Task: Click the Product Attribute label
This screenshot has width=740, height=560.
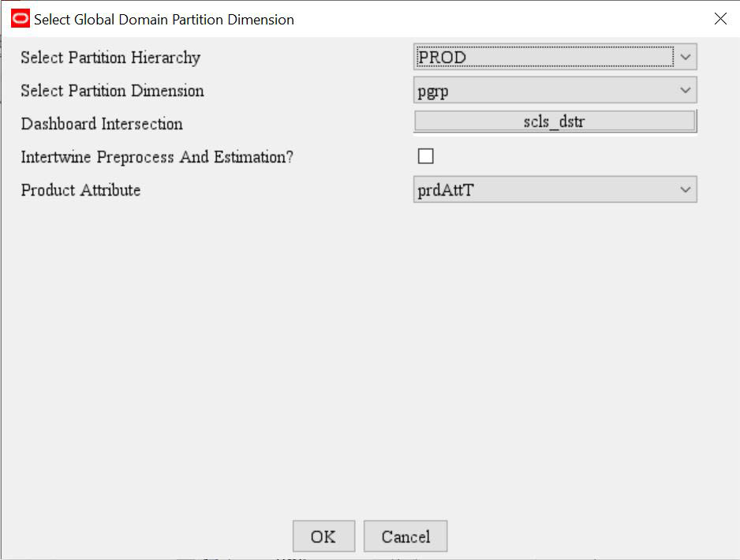Action: (82, 190)
